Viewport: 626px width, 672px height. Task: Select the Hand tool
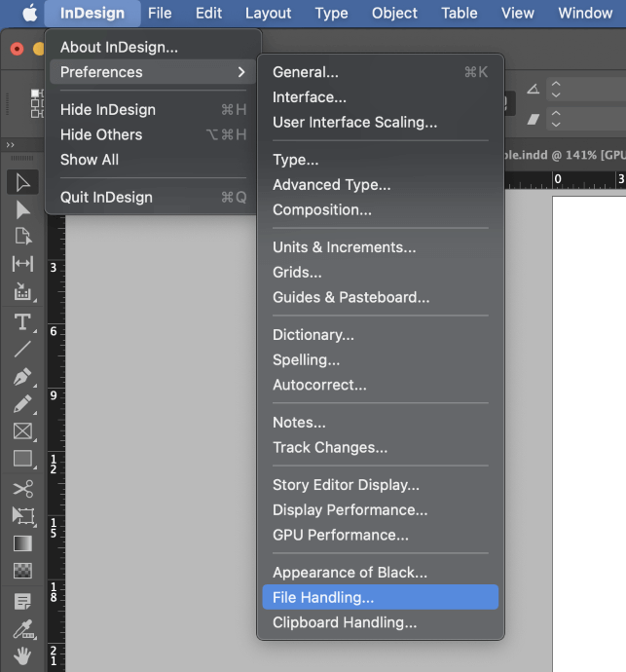point(22,655)
